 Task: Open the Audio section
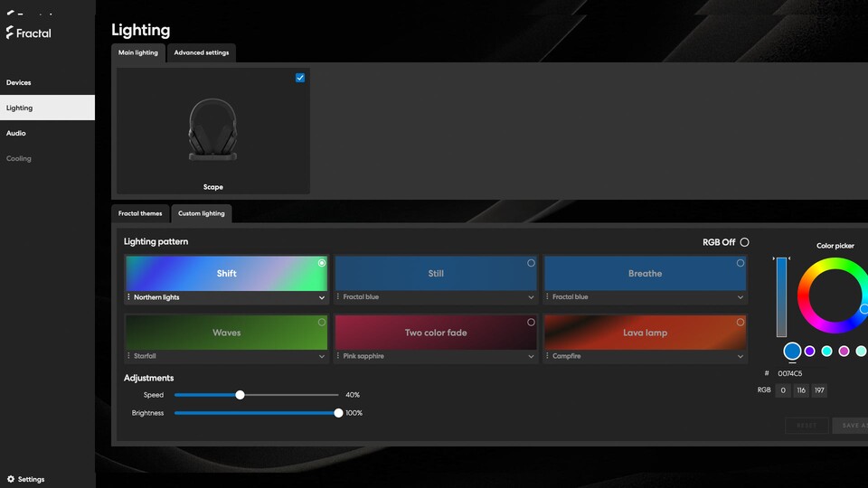tap(47, 134)
